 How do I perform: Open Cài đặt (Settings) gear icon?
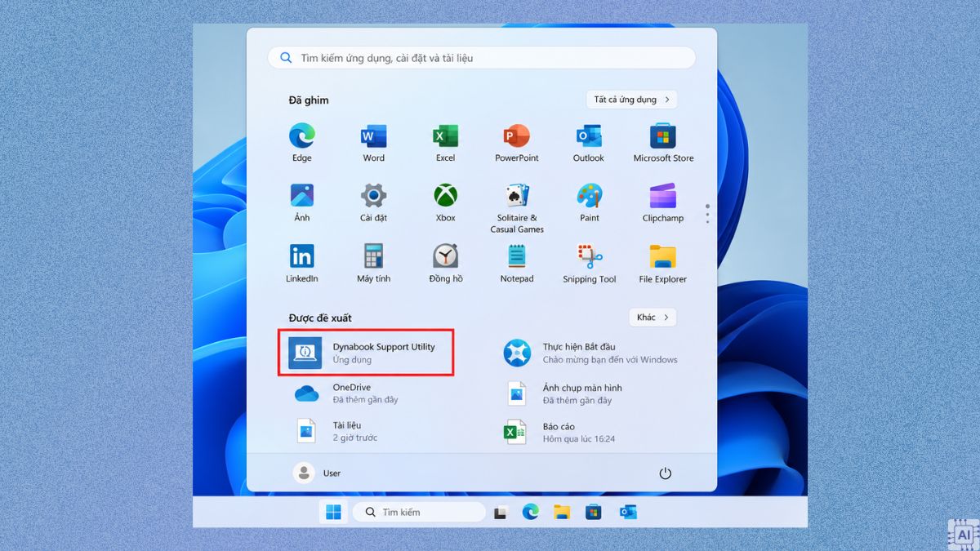tap(373, 202)
